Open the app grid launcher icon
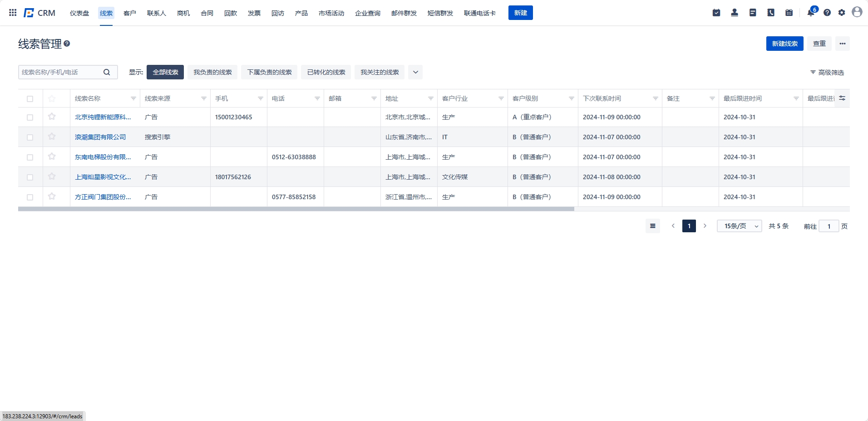868x421 pixels. [x=13, y=13]
